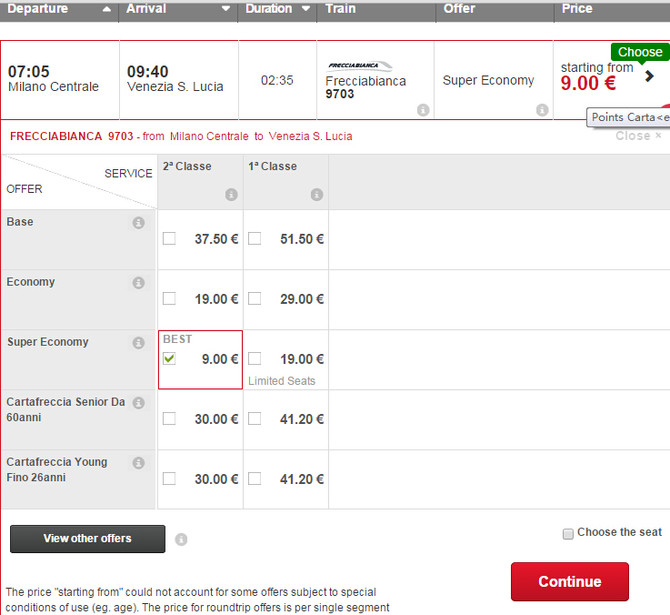Click the Price column header
The height and width of the screenshot is (615, 670).
point(577,9)
